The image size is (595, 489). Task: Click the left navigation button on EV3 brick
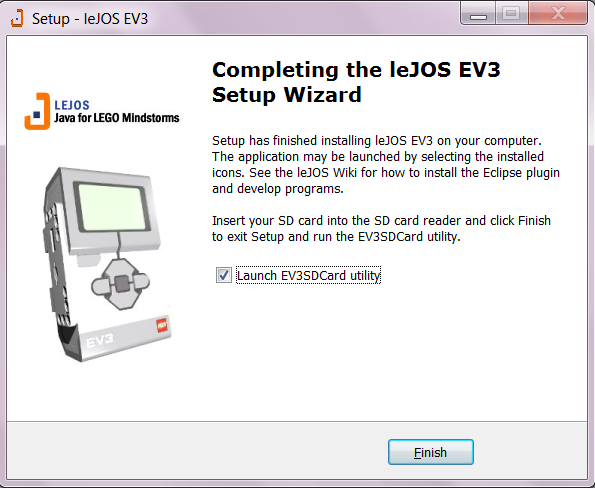point(101,287)
